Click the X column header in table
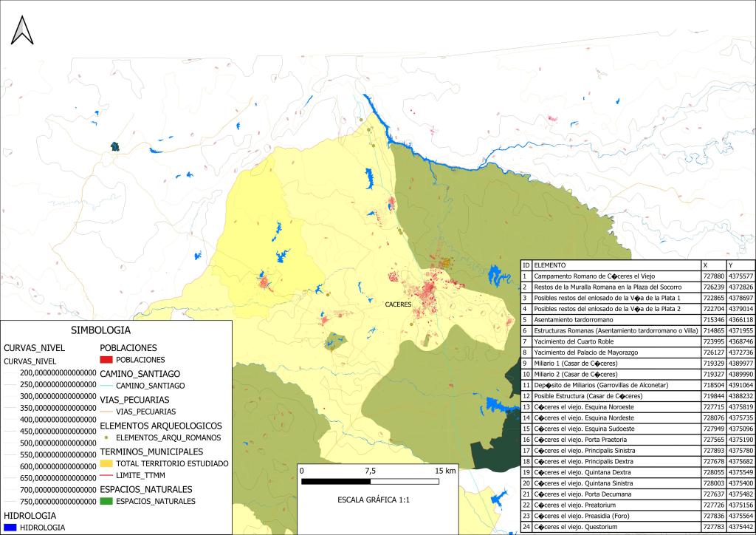This screenshot has height=535, width=756. 704,265
